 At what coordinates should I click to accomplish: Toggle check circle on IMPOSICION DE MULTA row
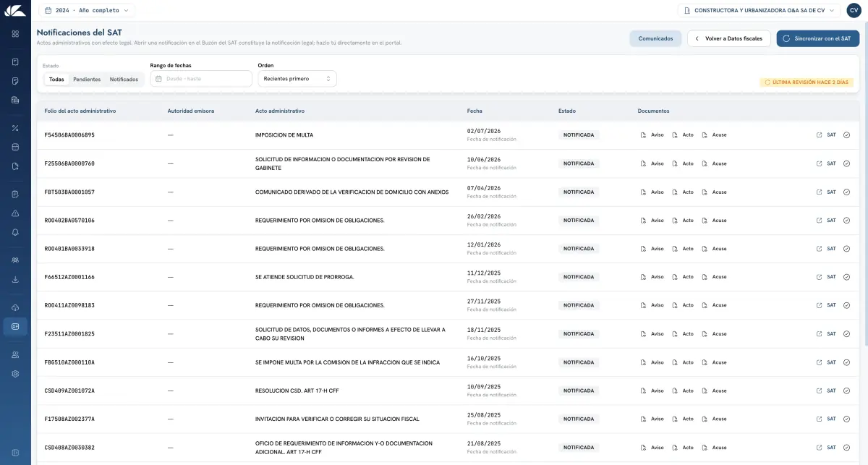pos(846,135)
